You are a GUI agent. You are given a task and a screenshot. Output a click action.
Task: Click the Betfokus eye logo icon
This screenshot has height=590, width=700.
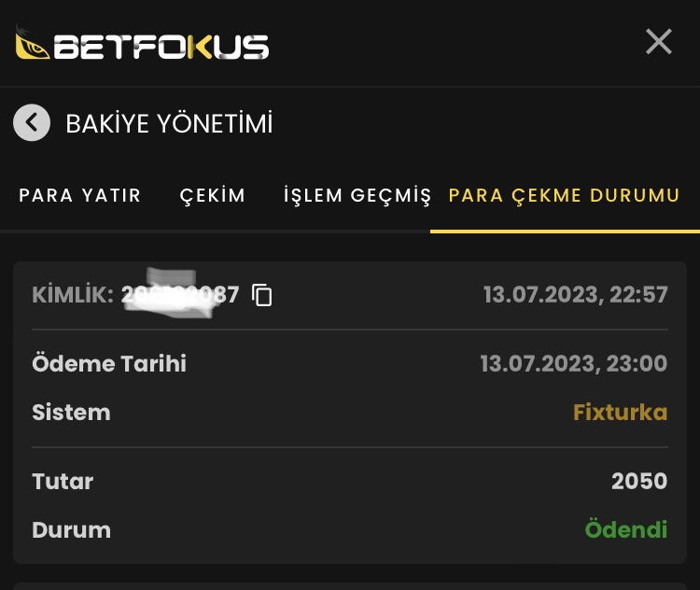(x=31, y=46)
